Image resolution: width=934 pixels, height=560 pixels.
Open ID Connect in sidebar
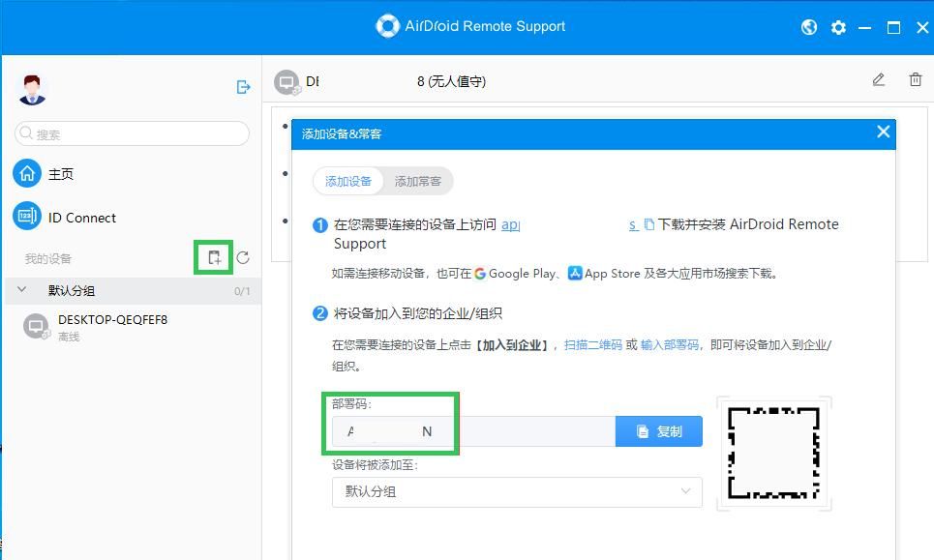click(x=64, y=218)
